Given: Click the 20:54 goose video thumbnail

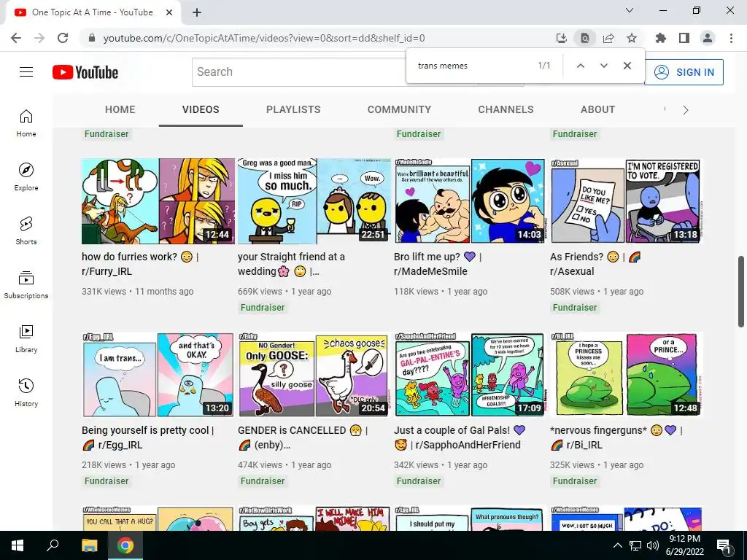Looking at the screenshot, I should (x=314, y=374).
